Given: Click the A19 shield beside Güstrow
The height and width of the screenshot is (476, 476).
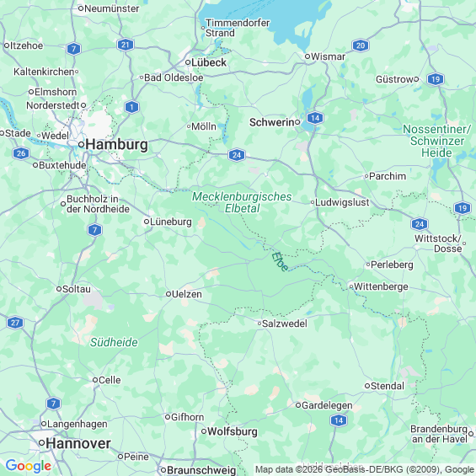Looking at the screenshot, I should coord(436,79).
